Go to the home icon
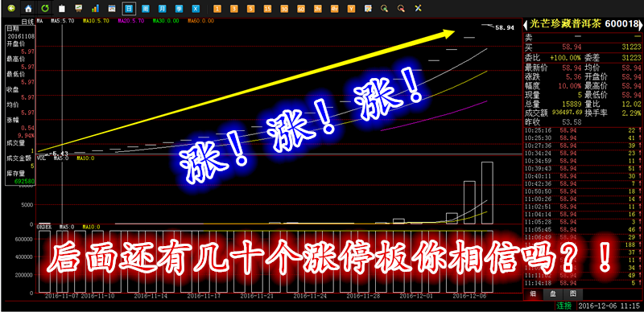Screen dimensions: 644x312 click(28, 8)
